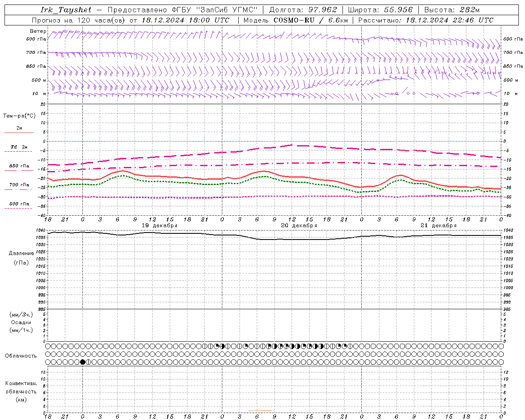Screen dimensions: 525x420
Task: Click the station name Irk_Tayshet in header
Action: click(x=66, y=10)
